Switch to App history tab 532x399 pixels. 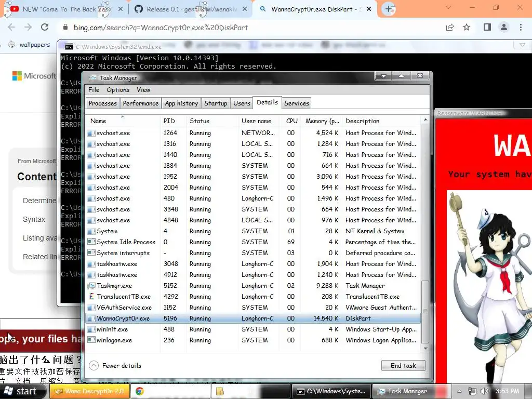click(x=181, y=103)
